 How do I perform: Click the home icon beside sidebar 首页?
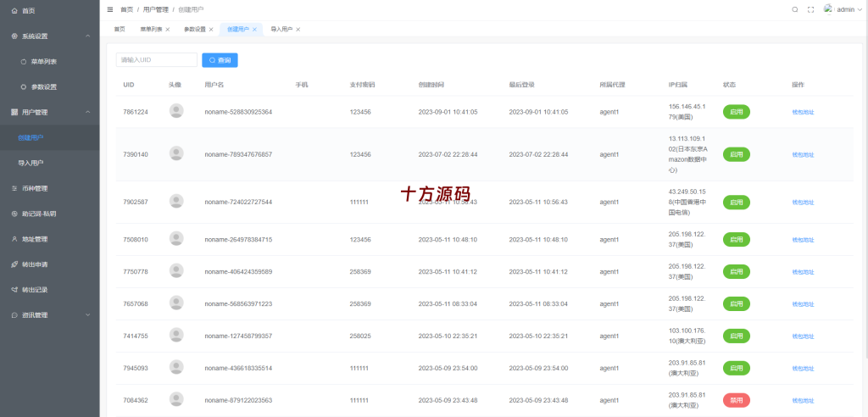coord(14,10)
